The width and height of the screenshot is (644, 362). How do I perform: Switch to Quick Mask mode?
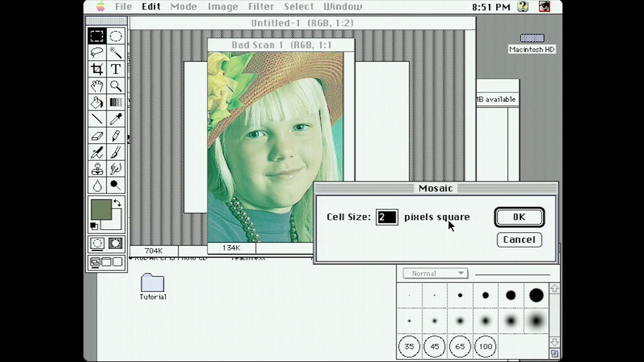tap(115, 243)
